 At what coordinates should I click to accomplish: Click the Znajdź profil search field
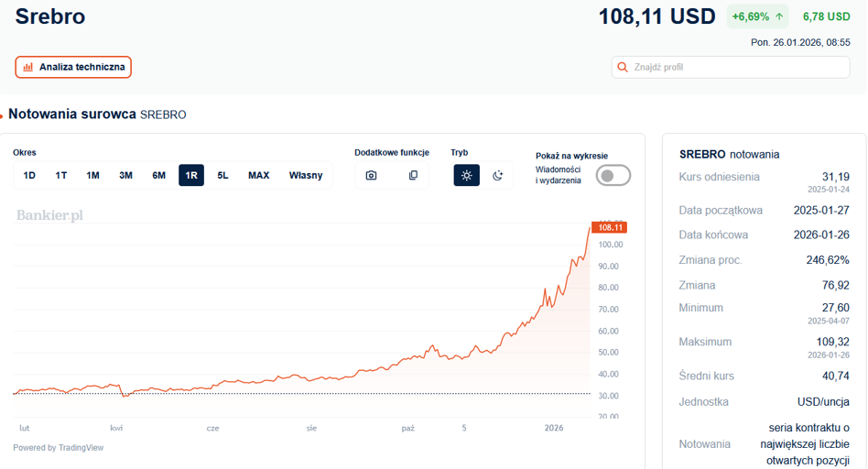click(x=731, y=67)
